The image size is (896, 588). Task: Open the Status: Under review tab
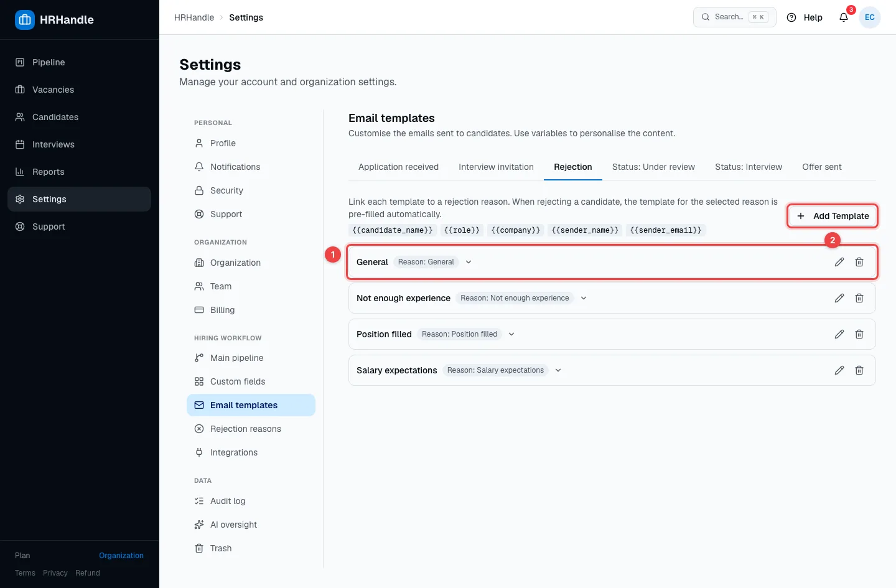(x=653, y=167)
